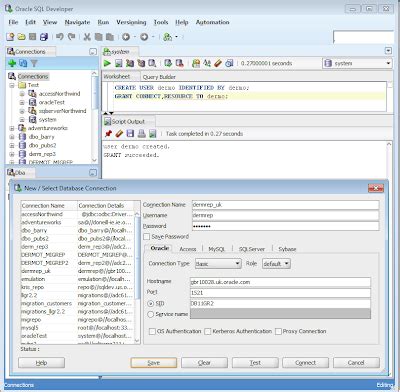
Task: Click the Cancel button
Action: pos(356,363)
